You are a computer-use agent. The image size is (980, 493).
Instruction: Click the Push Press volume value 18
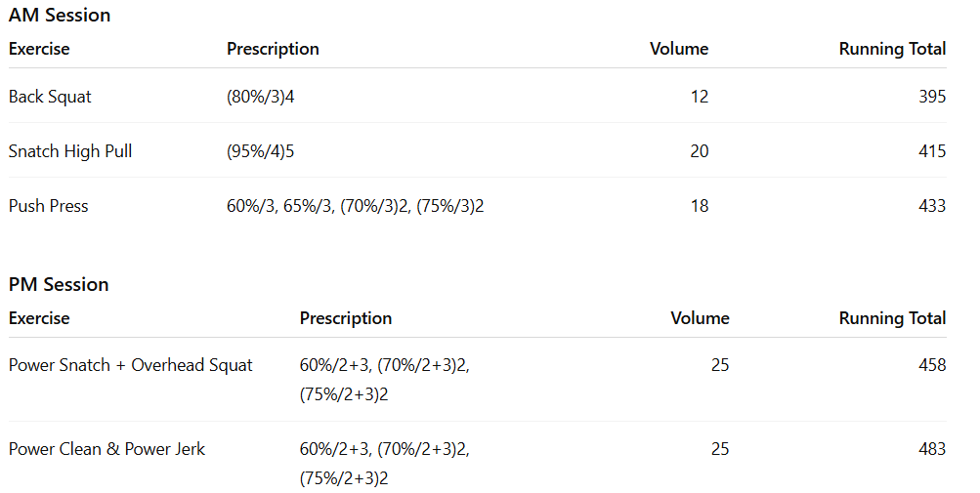[699, 206]
